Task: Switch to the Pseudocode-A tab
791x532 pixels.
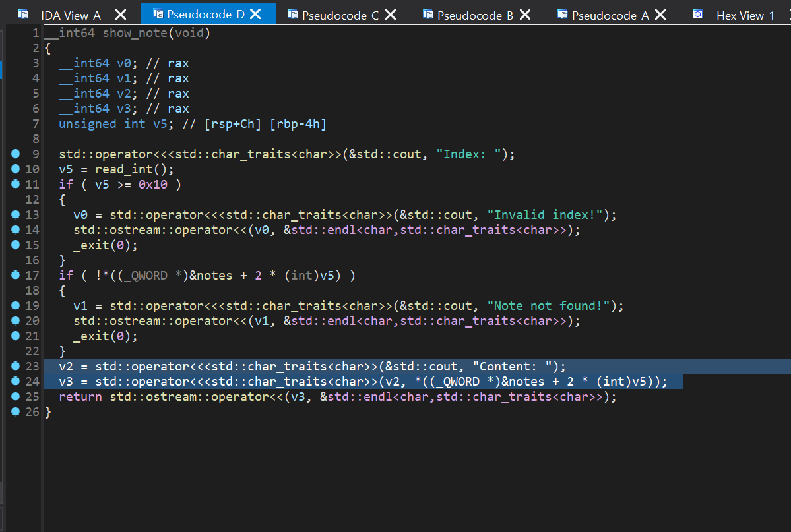Action: [610, 15]
